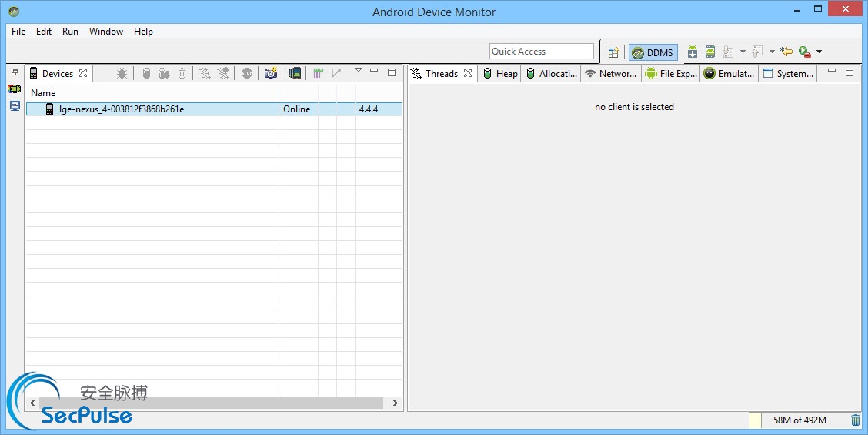The width and height of the screenshot is (868, 435).
Task: Open the File menu
Action: pyautogui.click(x=18, y=32)
